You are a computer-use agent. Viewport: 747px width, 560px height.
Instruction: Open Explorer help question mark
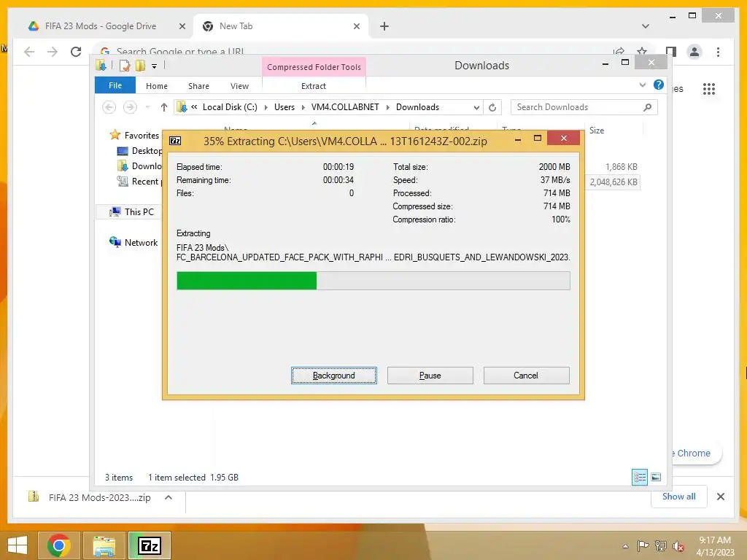(x=659, y=85)
